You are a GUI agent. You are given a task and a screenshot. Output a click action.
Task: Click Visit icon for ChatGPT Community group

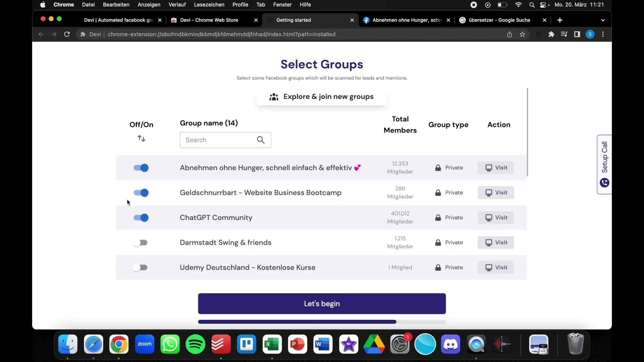(496, 217)
